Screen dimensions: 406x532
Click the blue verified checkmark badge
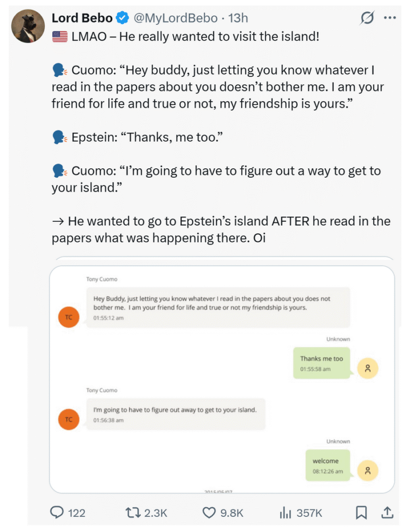point(123,18)
